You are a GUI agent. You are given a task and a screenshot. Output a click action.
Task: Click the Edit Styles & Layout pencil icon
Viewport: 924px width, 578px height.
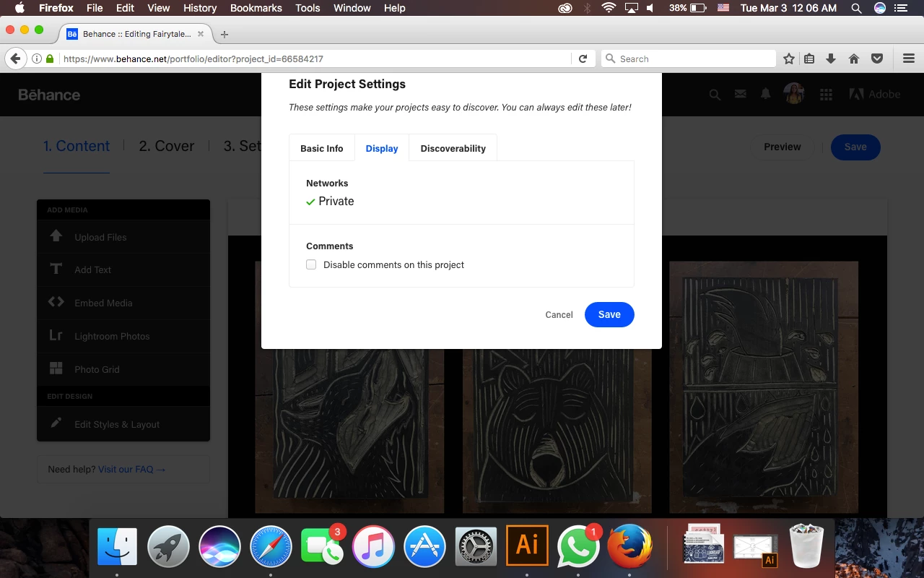pyautogui.click(x=56, y=423)
